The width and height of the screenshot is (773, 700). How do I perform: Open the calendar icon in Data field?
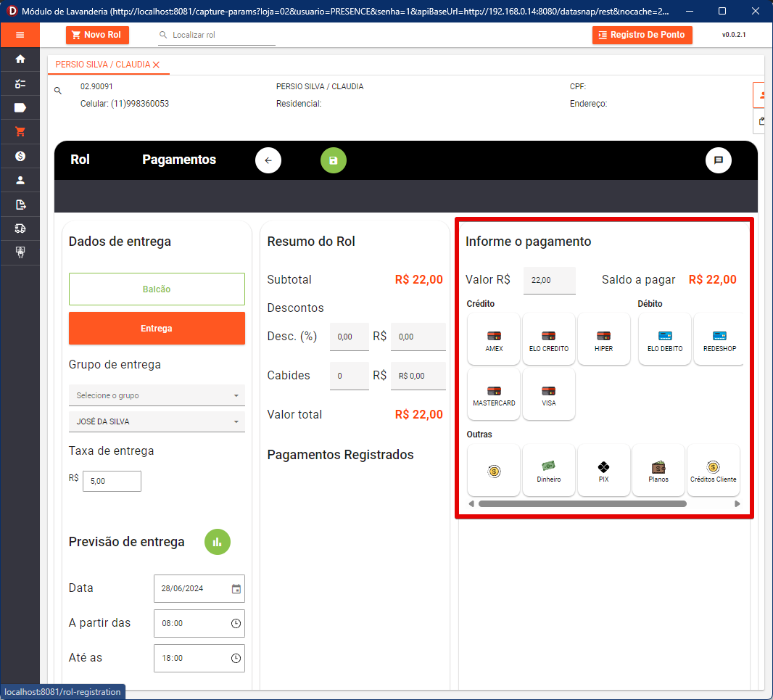click(x=236, y=588)
